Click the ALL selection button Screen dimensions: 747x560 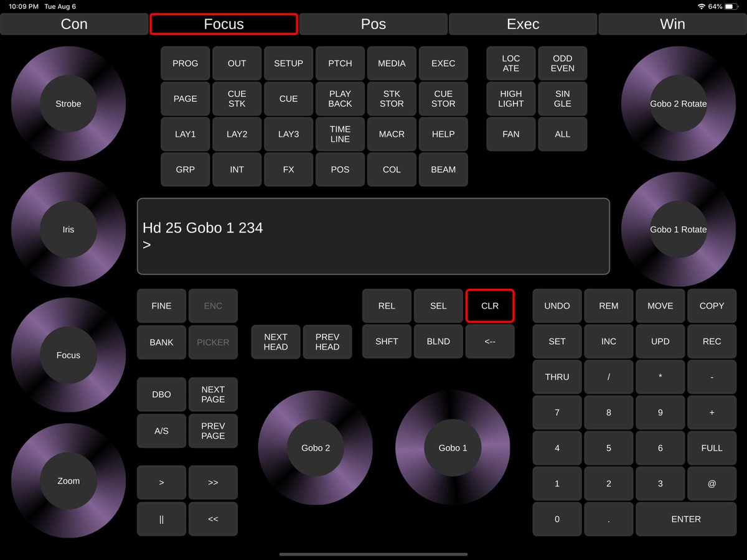(563, 134)
